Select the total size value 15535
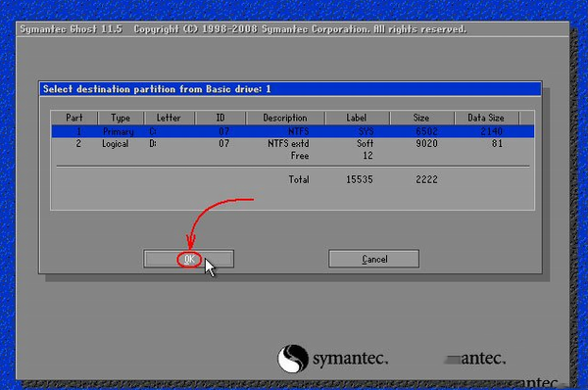Viewport: 588px width, 390px height. click(x=360, y=179)
